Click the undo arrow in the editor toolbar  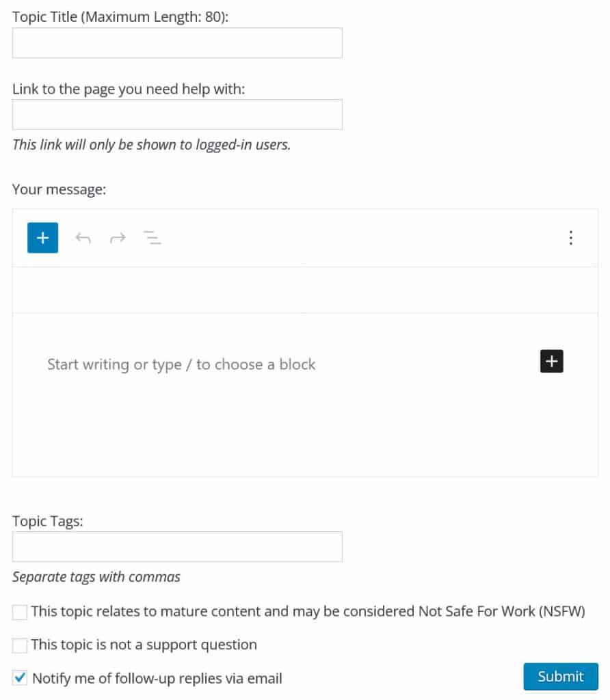pos(83,238)
